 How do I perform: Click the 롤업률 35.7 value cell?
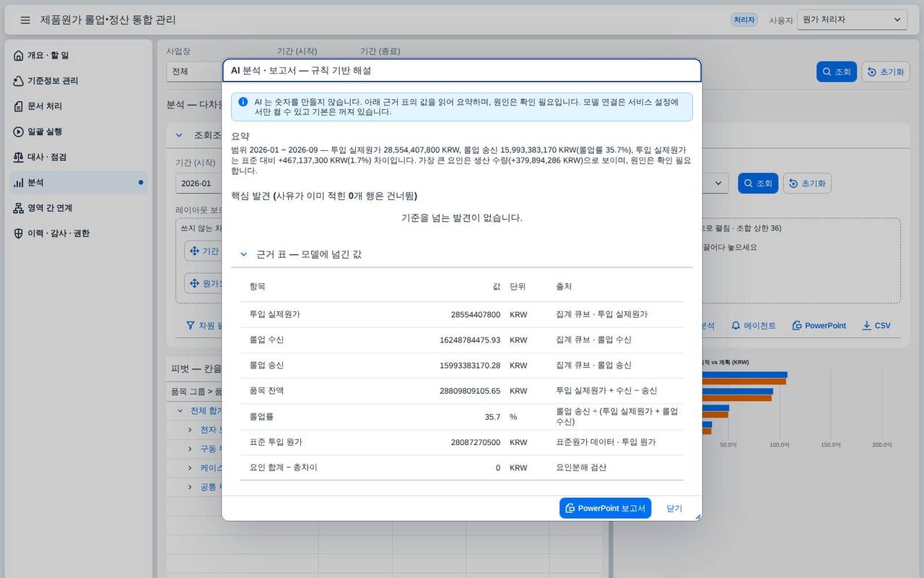[x=493, y=417]
